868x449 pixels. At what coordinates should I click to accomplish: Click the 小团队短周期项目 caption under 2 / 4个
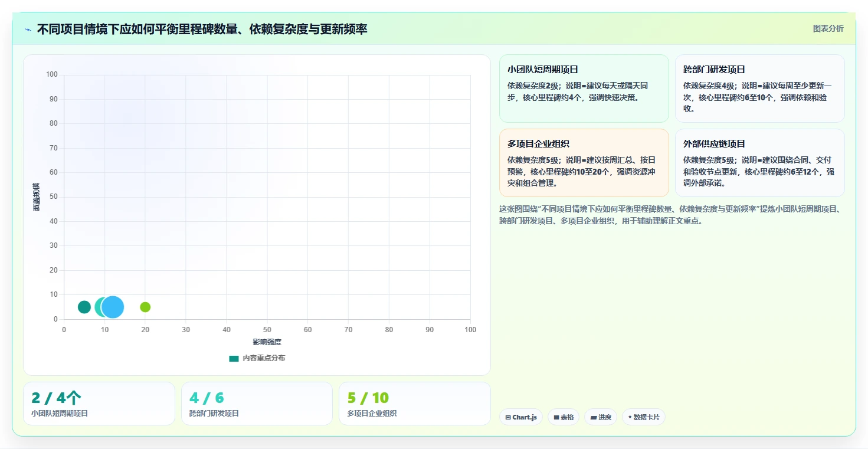[60, 414]
